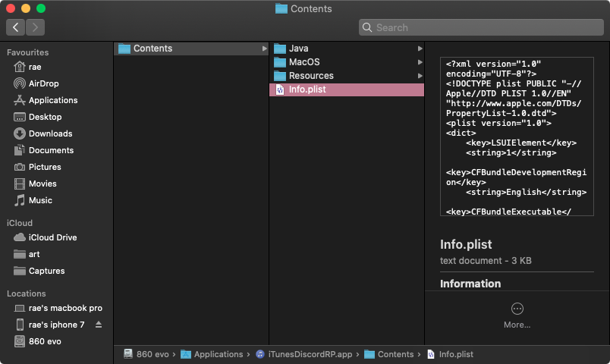Eject rae's iphone 7
Viewport: 610px width, 364px height.
(x=99, y=325)
